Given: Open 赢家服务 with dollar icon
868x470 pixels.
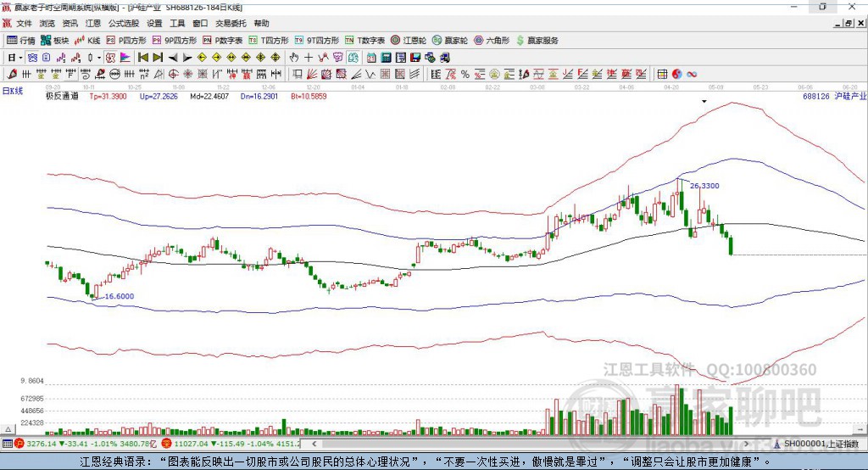Looking at the screenshot, I should [x=537, y=41].
